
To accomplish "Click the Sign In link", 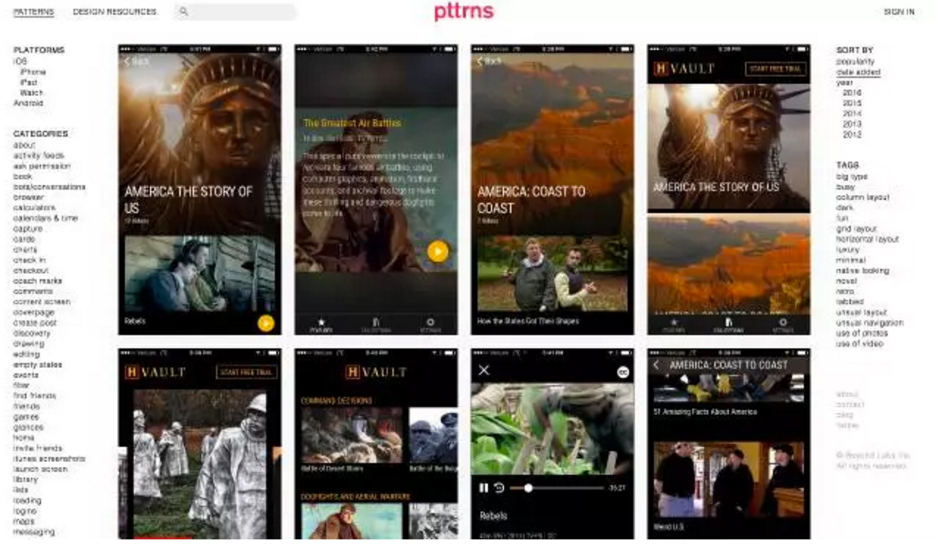I will [x=899, y=12].
